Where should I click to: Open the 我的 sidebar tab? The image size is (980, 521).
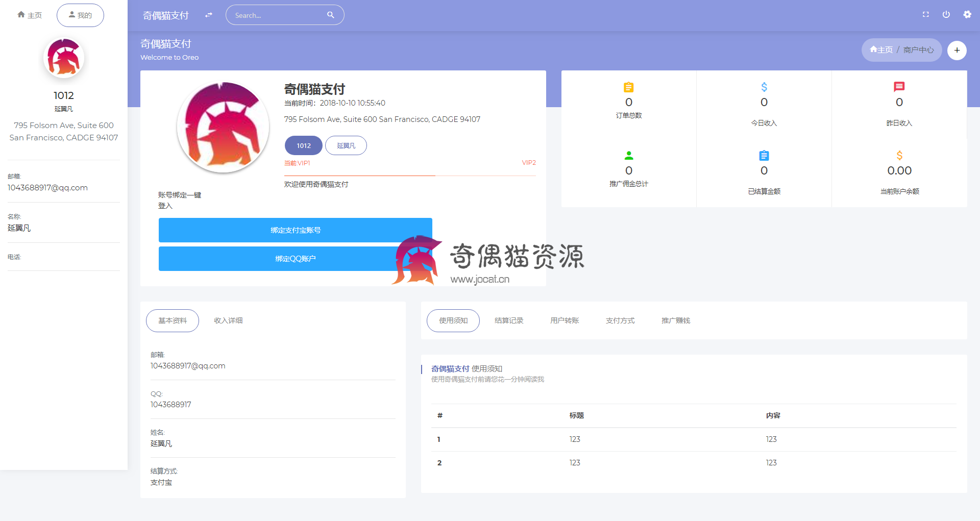[x=80, y=15]
